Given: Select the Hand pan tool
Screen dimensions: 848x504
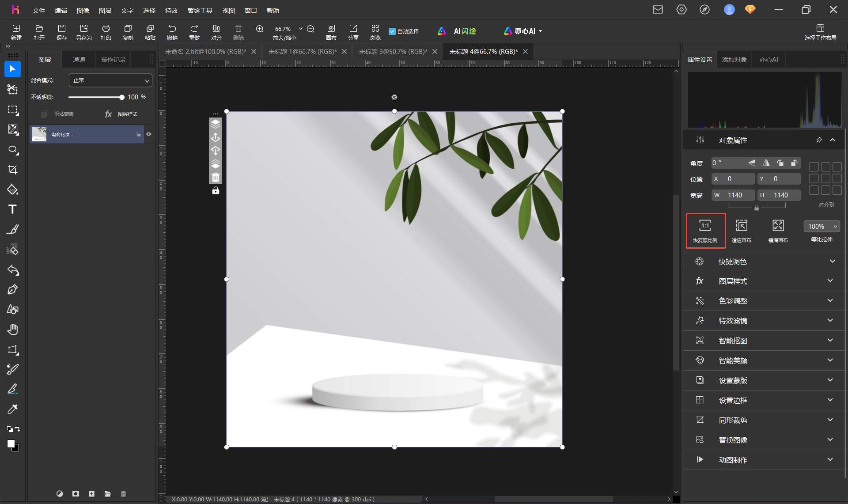Looking at the screenshot, I should 12,330.
